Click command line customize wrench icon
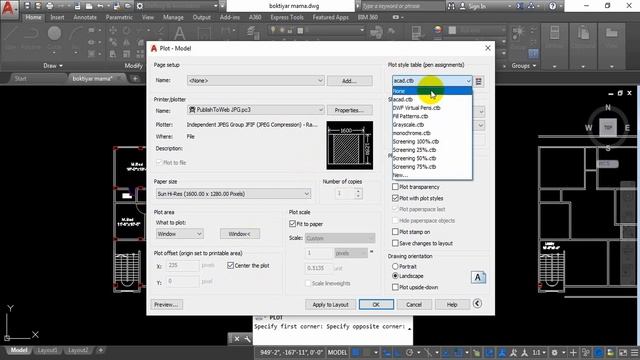The height and width of the screenshot is (360, 640). coord(247,339)
